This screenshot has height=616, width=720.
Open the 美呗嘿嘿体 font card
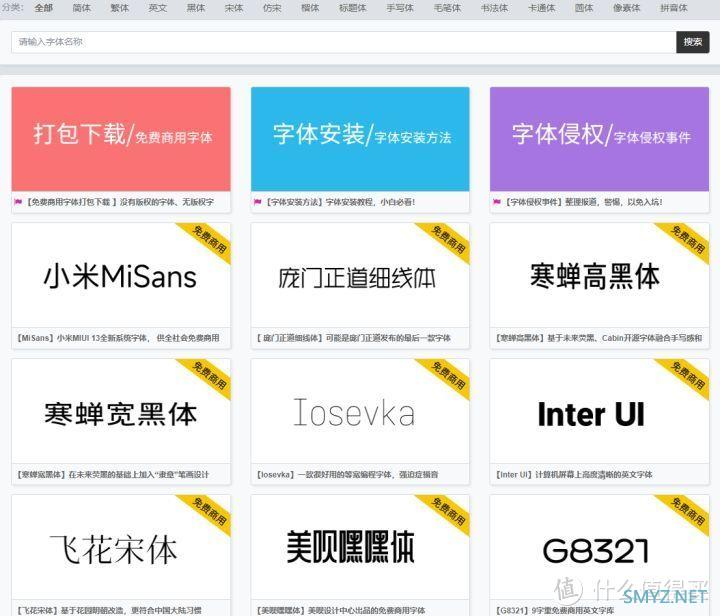350,548
